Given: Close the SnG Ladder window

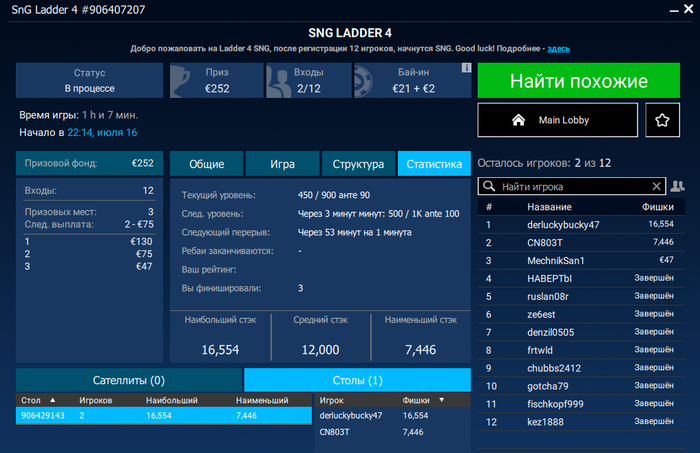Looking at the screenshot, I should (688, 9).
